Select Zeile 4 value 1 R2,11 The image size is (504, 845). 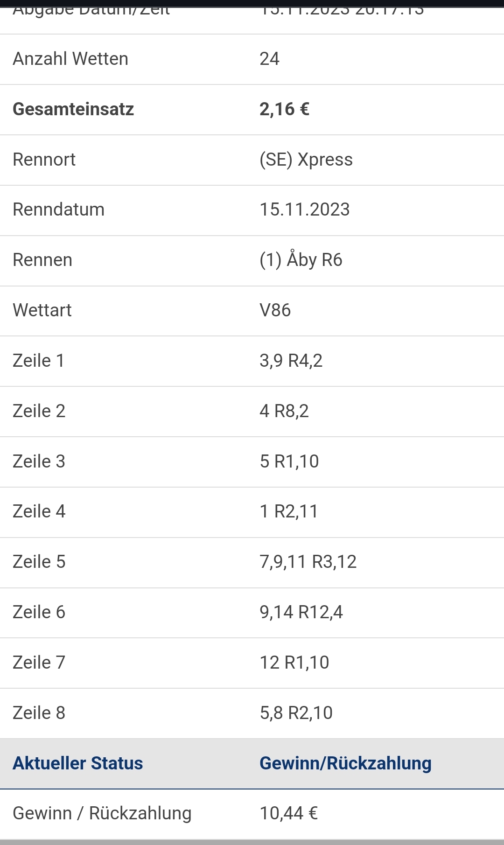click(288, 512)
